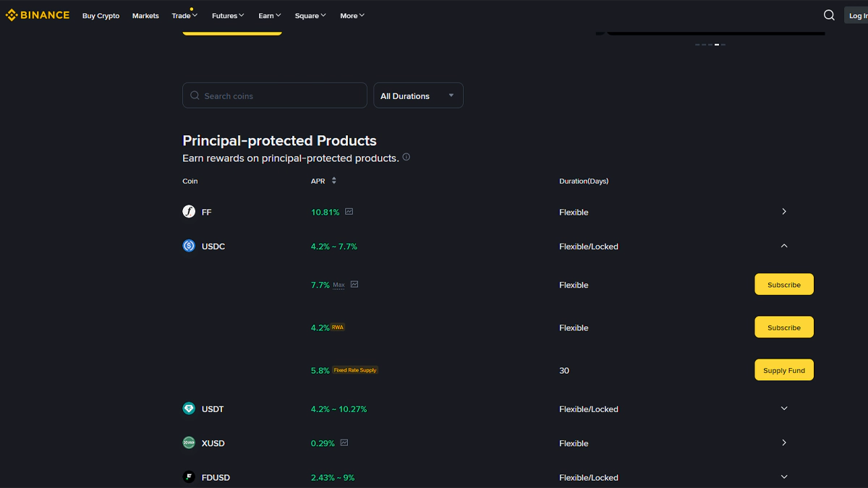Open the FF row arrow

tap(784, 212)
